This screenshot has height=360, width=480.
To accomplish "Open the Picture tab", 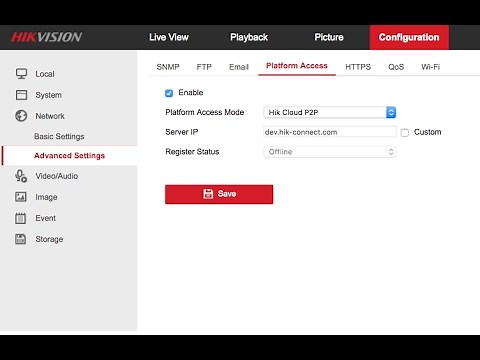I will coord(329,37).
